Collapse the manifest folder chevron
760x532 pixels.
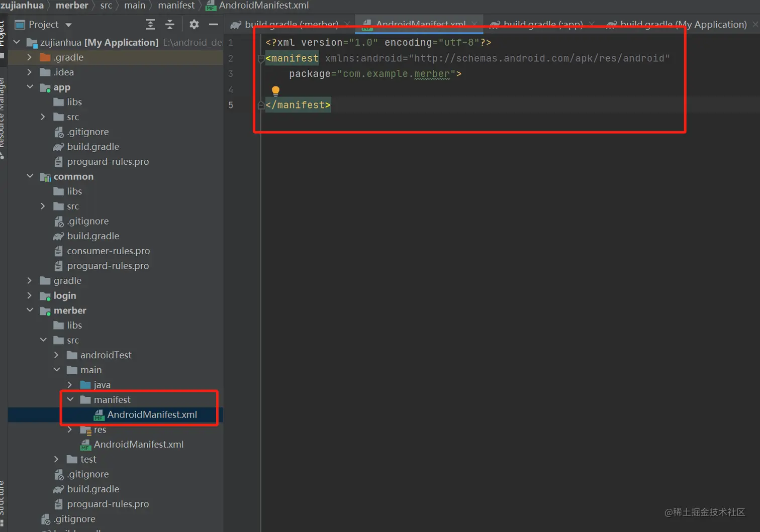pyautogui.click(x=70, y=399)
